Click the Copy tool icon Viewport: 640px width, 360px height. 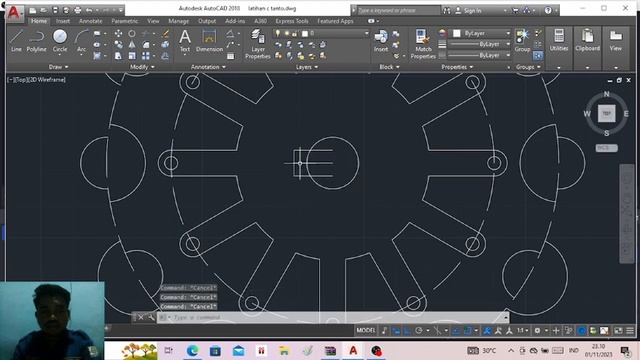118,44
